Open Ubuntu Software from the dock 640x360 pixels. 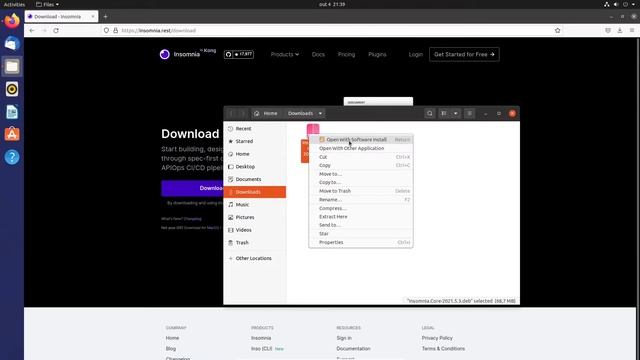coord(12,134)
